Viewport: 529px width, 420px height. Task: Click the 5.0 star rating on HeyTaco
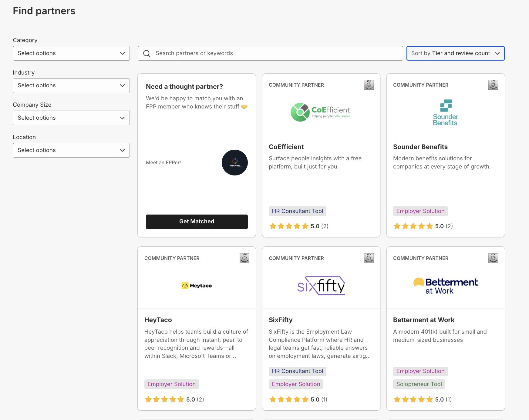pyautogui.click(x=173, y=399)
